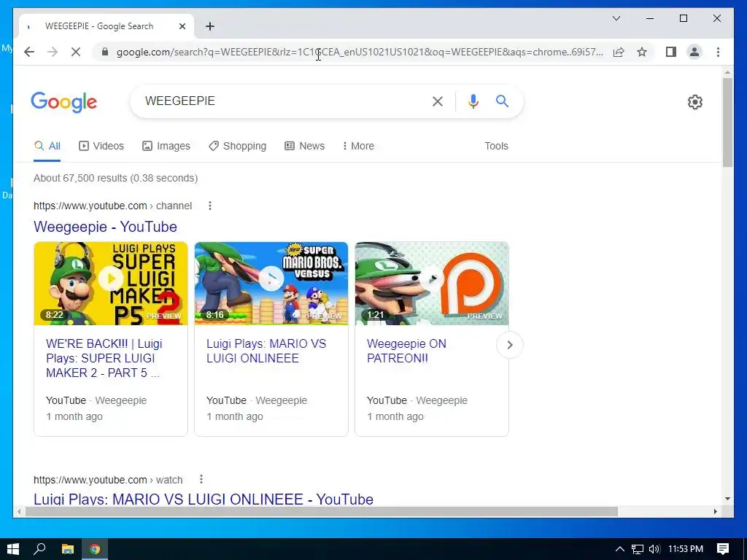Expand the More search categories menu
Image resolution: width=747 pixels, height=560 pixels.
(x=358, y=146)
